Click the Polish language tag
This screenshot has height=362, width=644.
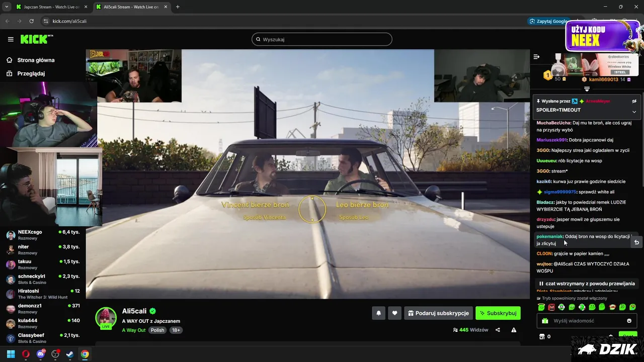[x=157, y=330]
